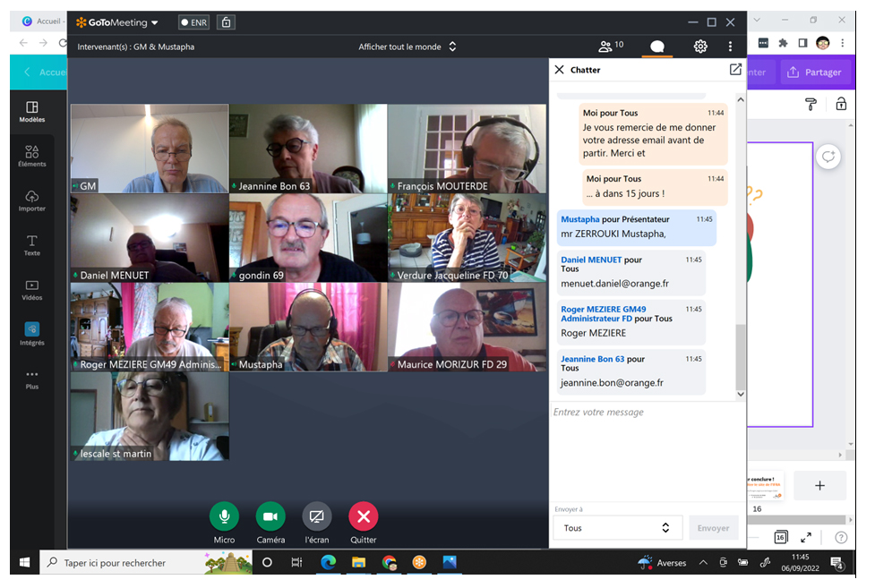Screen dimensions: 875x588
Task: Add a new page with the plus button
Action: pyautogui.click(x=819, y=485)
